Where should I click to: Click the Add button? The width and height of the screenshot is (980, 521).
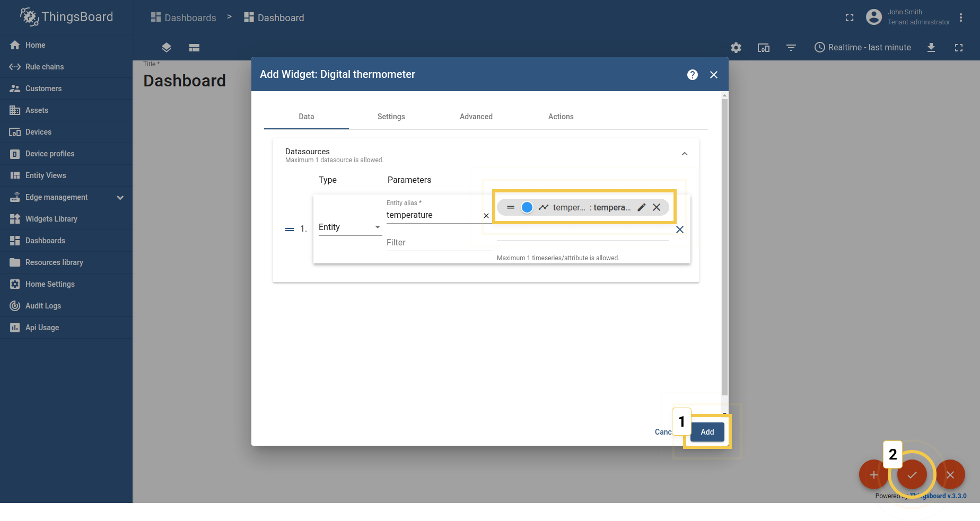[x=707, y=432]
